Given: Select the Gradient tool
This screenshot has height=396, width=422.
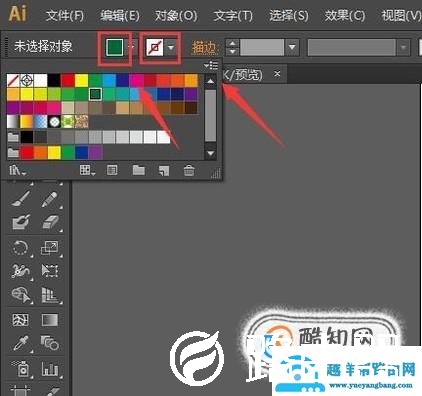Looking at the screenshot, I should point(50,320).
